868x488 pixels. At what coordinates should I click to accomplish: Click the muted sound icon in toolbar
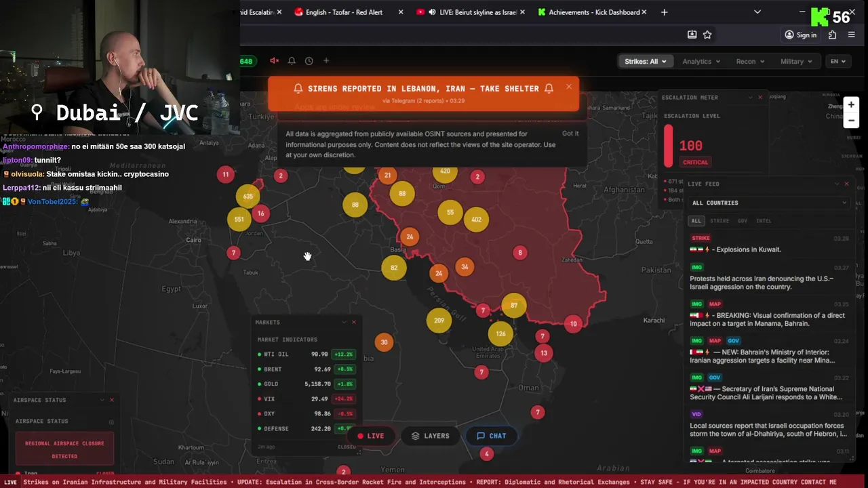pyautogui.click(x=275, y=61)
